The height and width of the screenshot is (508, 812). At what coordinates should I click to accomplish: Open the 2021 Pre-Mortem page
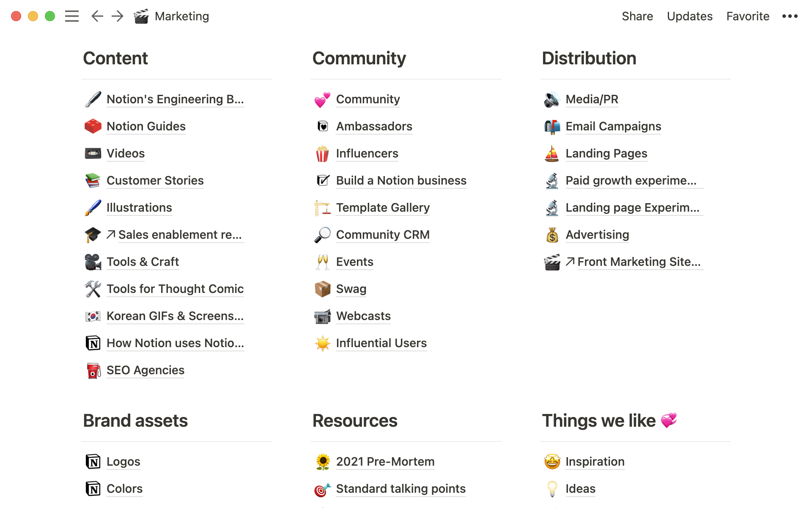coord(385,461)
